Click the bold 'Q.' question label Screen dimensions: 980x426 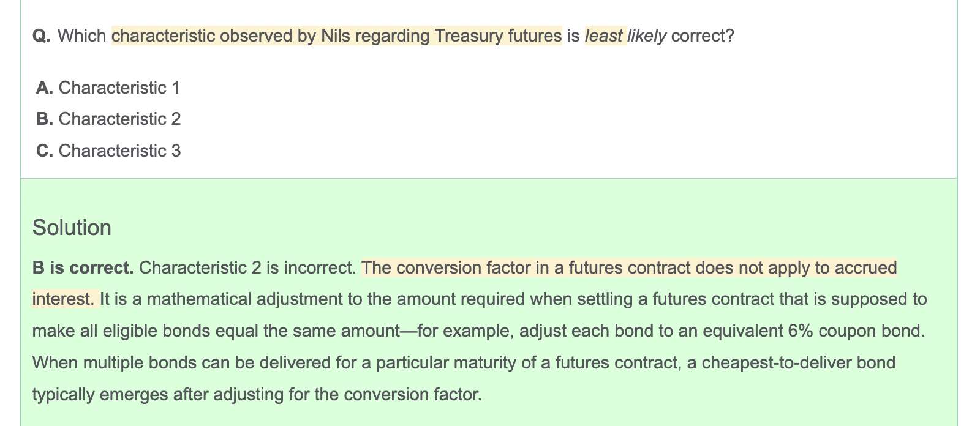pyautogui.click(x=42, y=35)
